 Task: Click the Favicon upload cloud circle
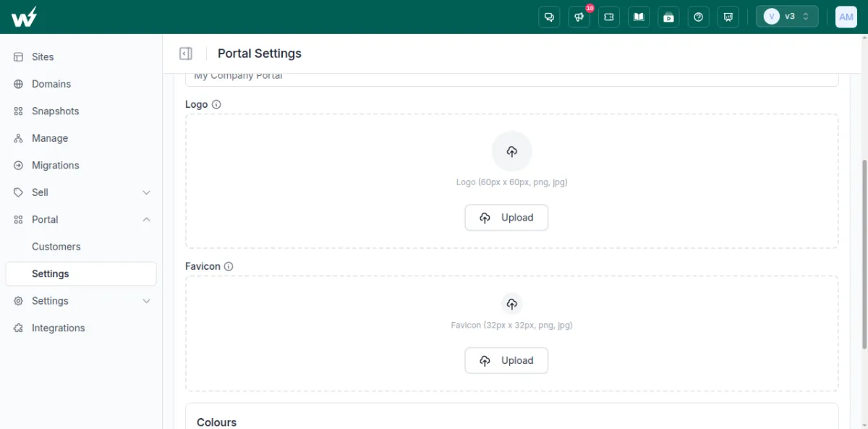[x=512, y=304]
